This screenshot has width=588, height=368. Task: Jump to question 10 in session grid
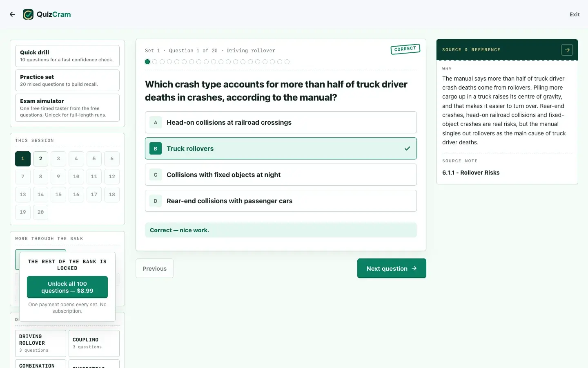(x=76, y=177)
